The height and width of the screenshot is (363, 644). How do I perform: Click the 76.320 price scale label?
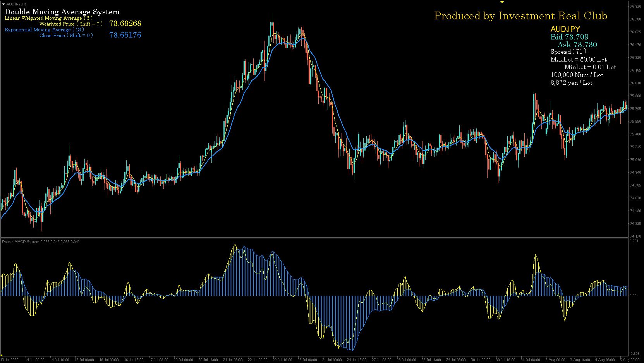tap(635, 58)
